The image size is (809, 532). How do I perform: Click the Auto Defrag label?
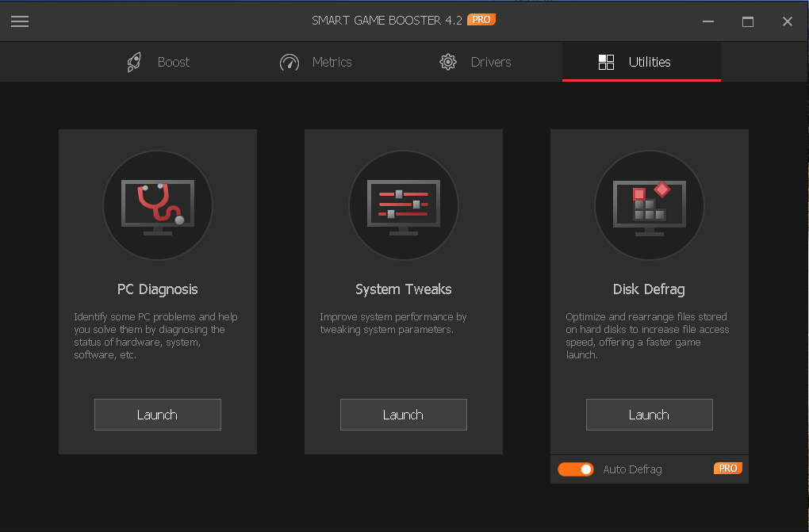coord(633,469)
